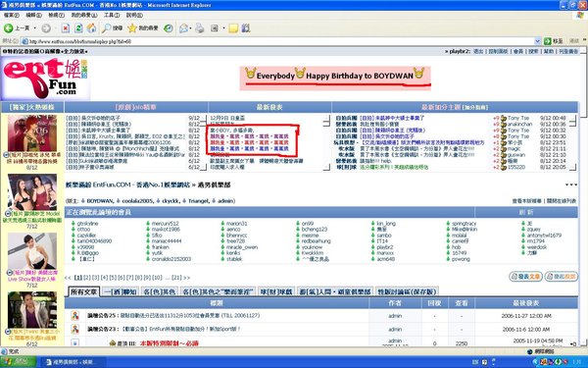The height and width of the screenshot is (368, 588).
Task: Open the sidebar thumbnail of two models
Action: (x=32, y=191)
